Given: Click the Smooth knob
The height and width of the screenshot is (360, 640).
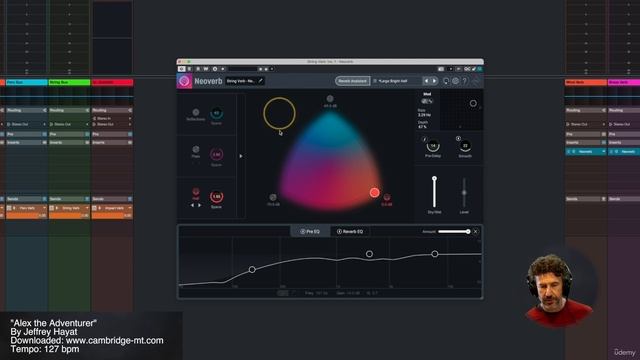Looking at the screenshot, I should tap(465, 146).
